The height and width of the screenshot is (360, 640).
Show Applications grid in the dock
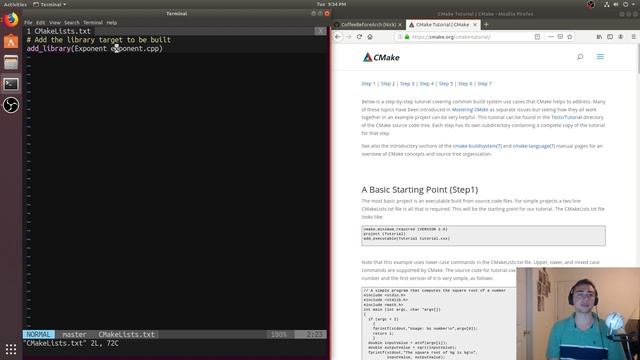(11, 349)
